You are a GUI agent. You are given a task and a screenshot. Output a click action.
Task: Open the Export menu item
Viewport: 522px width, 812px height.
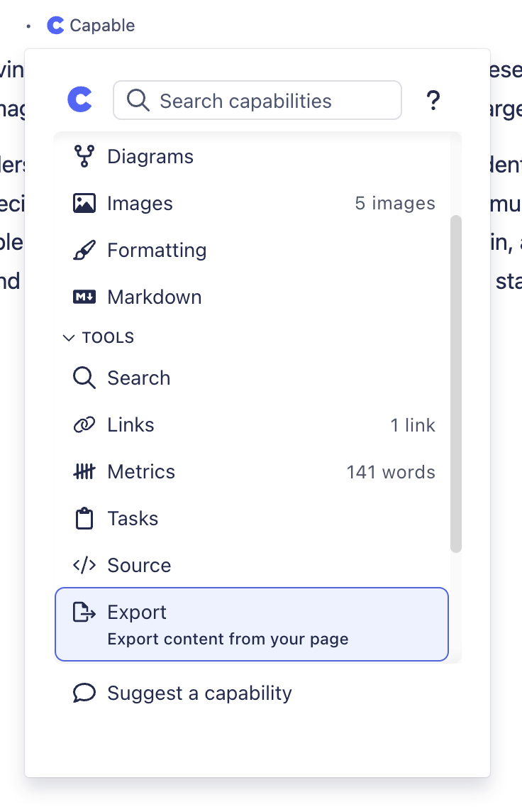[x=252, y=624]
